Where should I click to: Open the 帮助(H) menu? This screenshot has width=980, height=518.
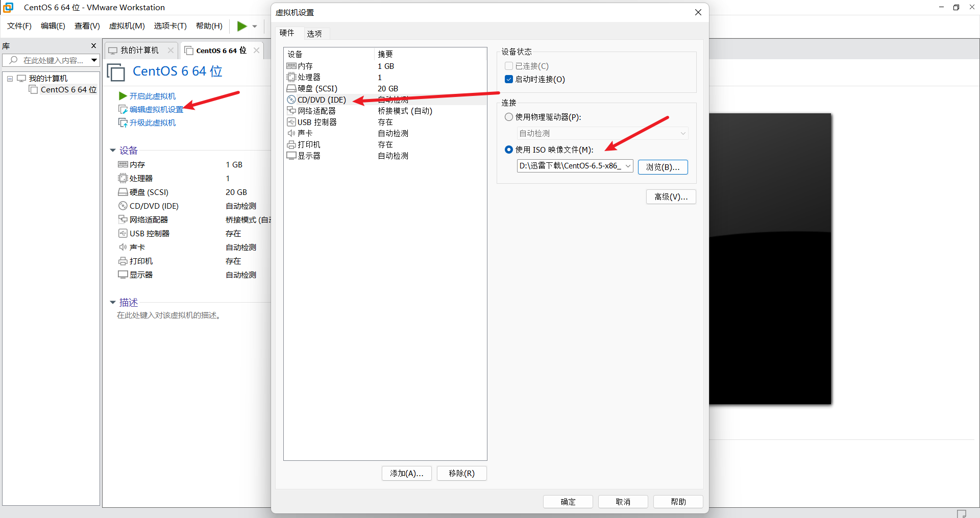[209, 26]
